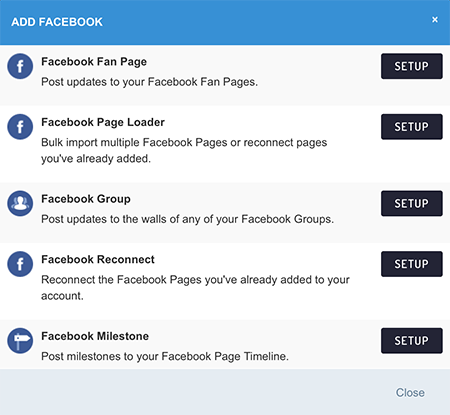Click the Facebook Milestone signpost icon

coord(20,341)
